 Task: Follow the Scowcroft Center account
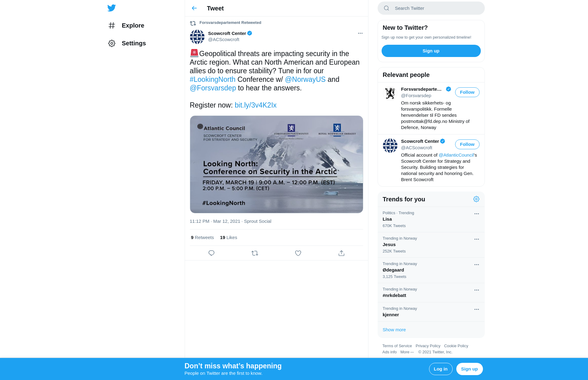click(467, 144)
